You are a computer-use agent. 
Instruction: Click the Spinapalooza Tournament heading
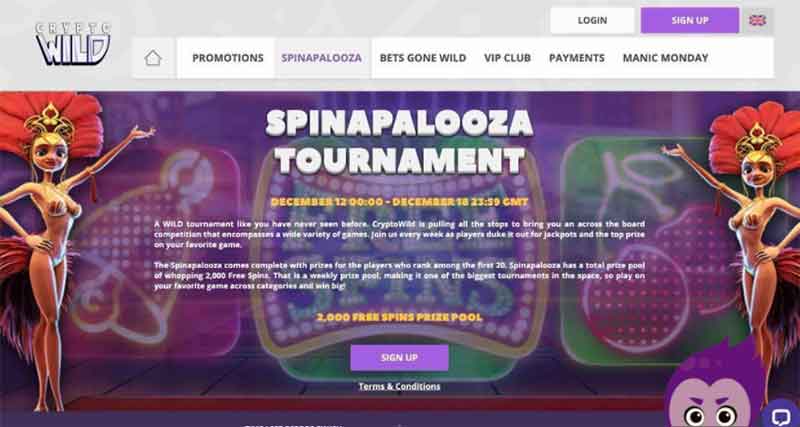tap(399, 141)
